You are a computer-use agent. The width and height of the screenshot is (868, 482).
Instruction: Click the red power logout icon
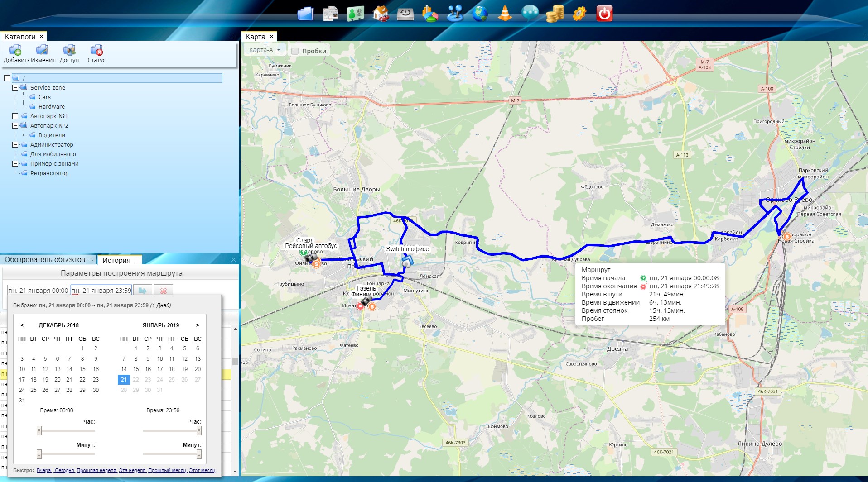pyautogui.click(x=604, y=14)
